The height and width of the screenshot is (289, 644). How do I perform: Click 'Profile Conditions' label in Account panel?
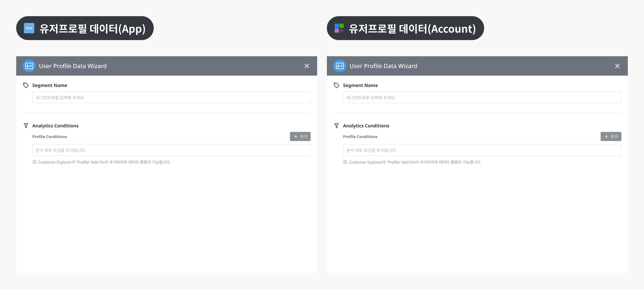click(360, 137)
